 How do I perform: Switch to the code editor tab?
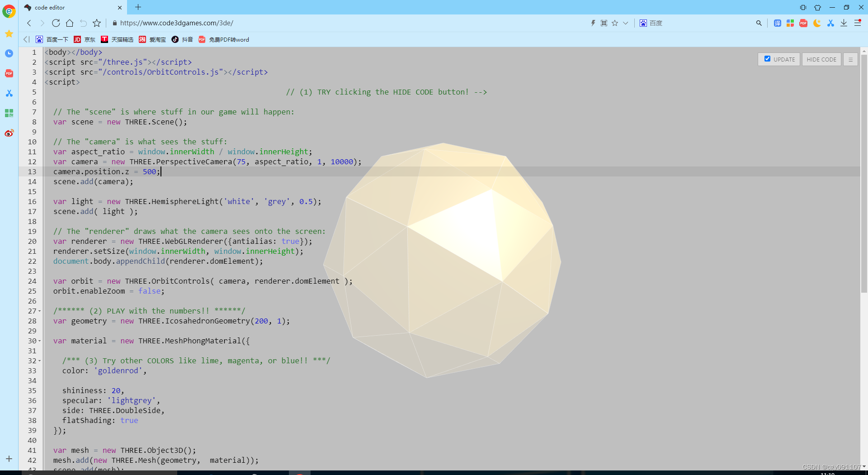click(68, 7)
